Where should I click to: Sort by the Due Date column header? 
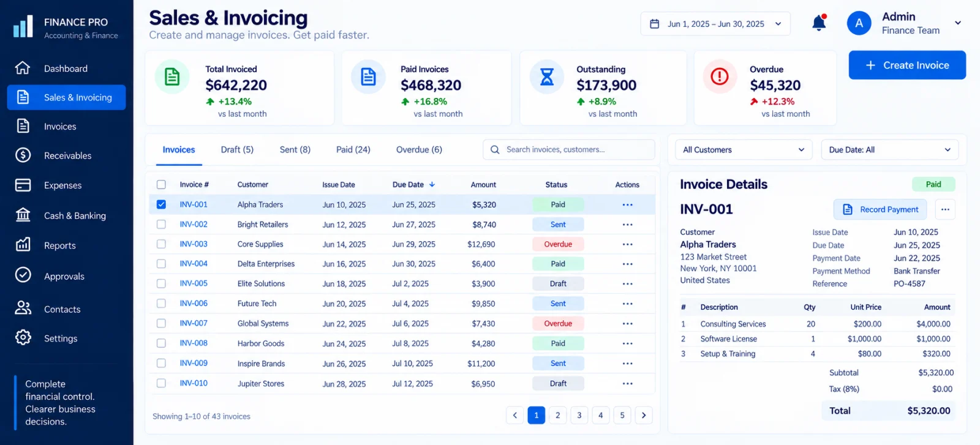(413, 184)
